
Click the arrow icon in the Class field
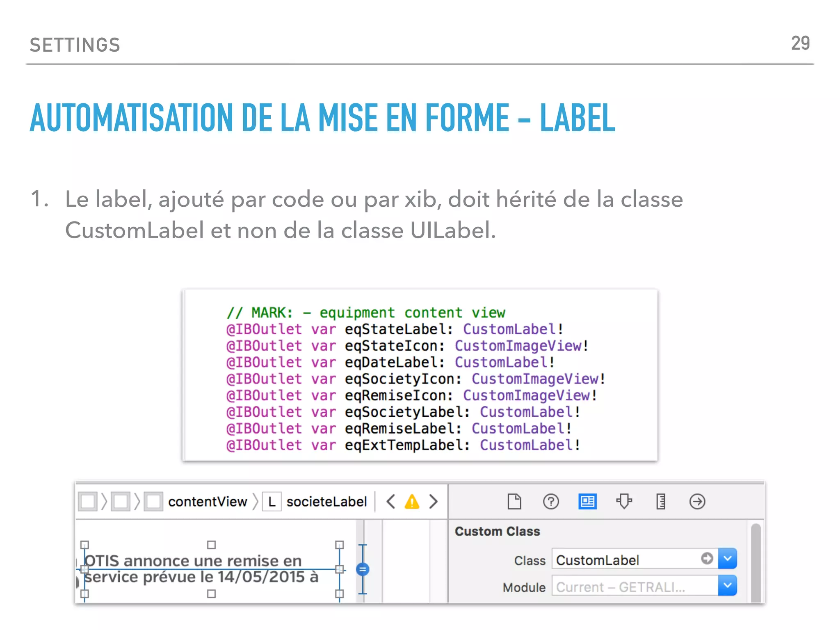pyautogui.click(x=707, y=558)
